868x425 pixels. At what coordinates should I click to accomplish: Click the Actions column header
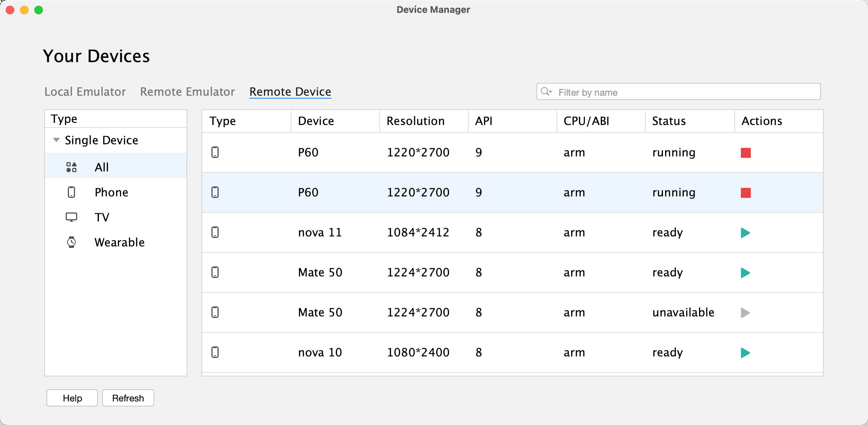pyautogui.click(x=779, y=121)
